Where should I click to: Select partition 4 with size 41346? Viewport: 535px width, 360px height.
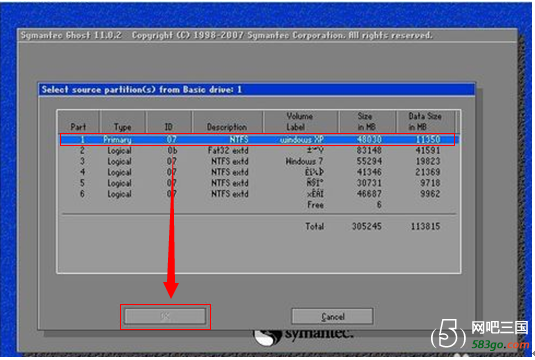[x=259, y=172]
